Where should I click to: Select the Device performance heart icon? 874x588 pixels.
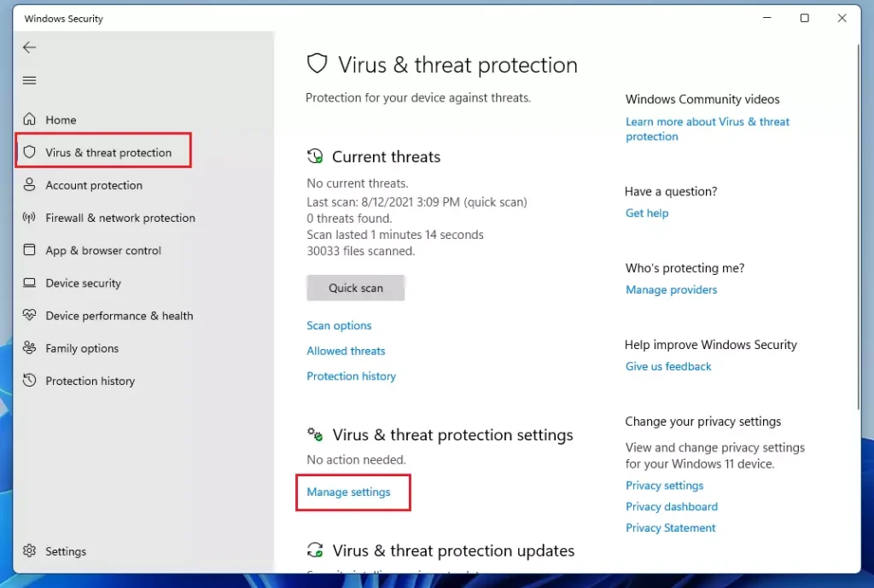[30, 315]
